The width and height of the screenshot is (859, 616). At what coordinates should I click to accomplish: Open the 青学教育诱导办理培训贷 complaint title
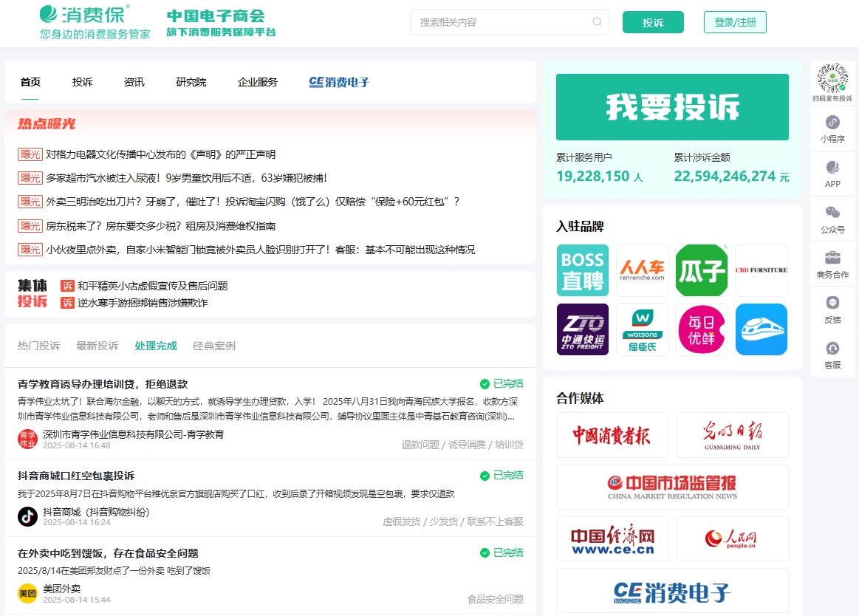pyautogui.click(x=103, y=384)
